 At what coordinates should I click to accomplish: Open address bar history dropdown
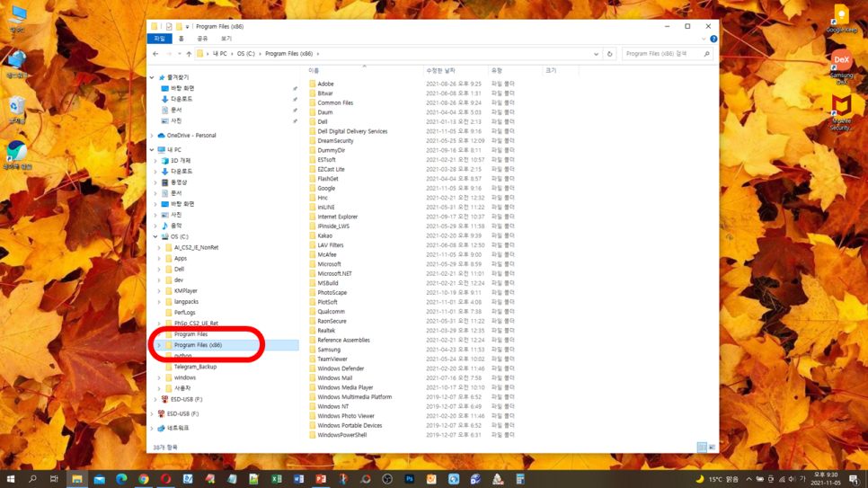(597, 54)
